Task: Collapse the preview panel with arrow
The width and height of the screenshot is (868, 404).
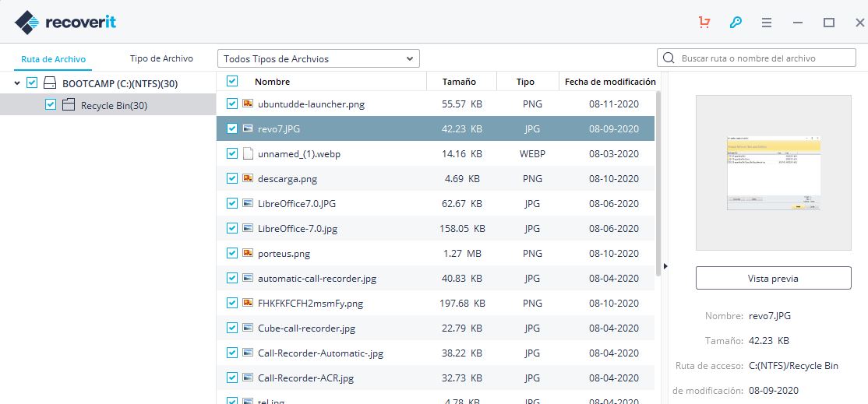Action: click(665, 266)
